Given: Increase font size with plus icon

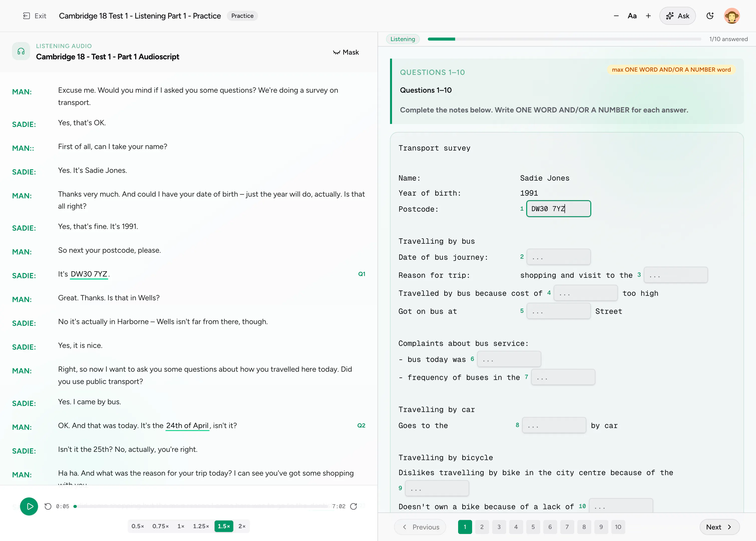Looking at the screenshot, I should (648, 16).
